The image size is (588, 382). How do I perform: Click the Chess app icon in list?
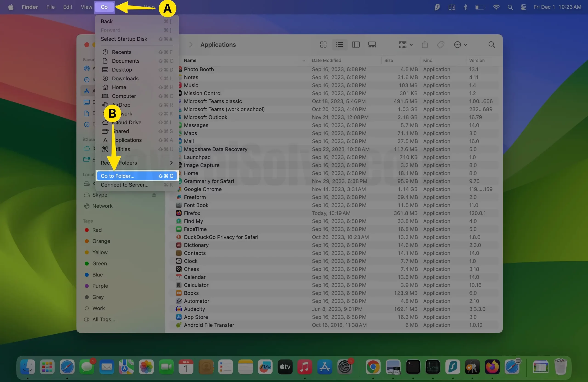(179, 269)
